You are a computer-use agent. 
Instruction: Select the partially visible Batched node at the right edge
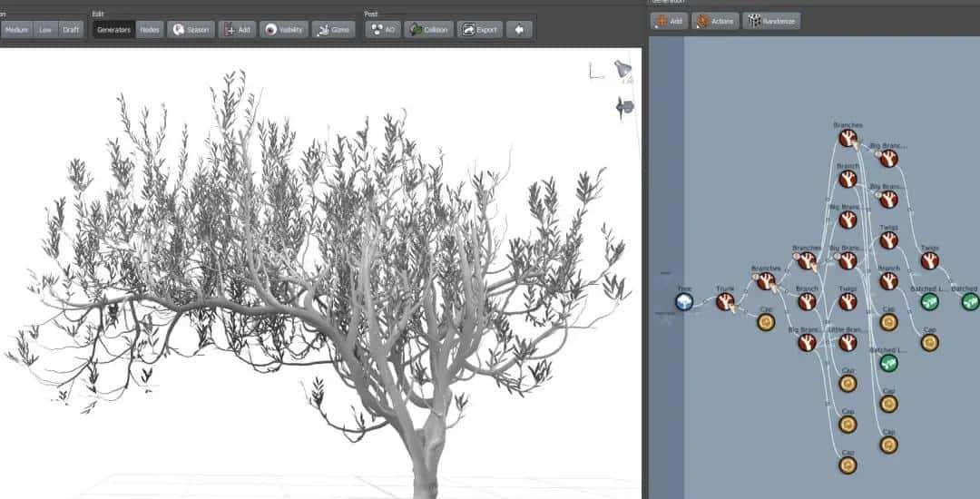pos(971,301)
